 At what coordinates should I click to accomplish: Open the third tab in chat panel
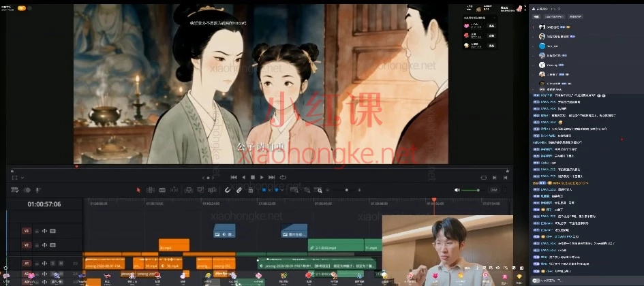point(575,17)
